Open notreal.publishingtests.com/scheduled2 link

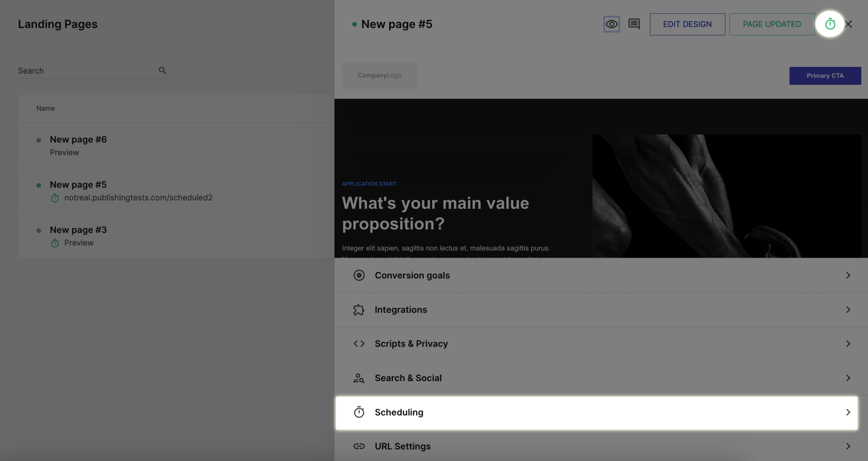point(138,198)
